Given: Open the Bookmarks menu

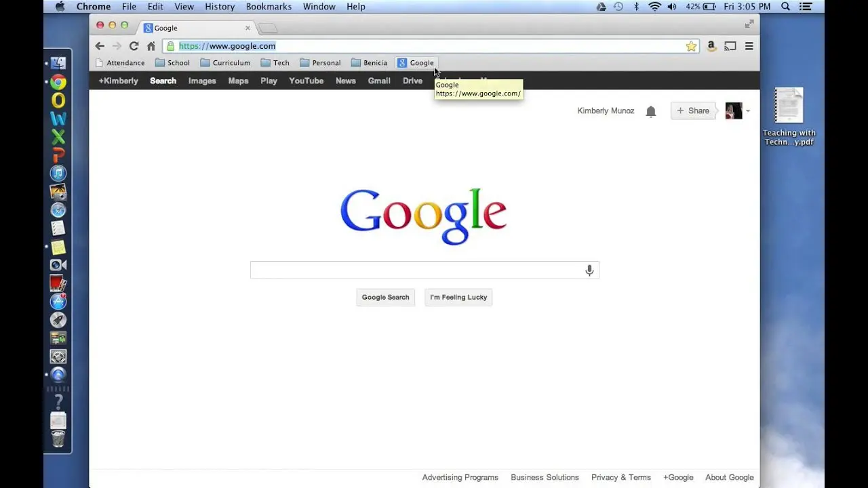Looking at the screenshot, I should pyautogui.click(x=269, y=6).
